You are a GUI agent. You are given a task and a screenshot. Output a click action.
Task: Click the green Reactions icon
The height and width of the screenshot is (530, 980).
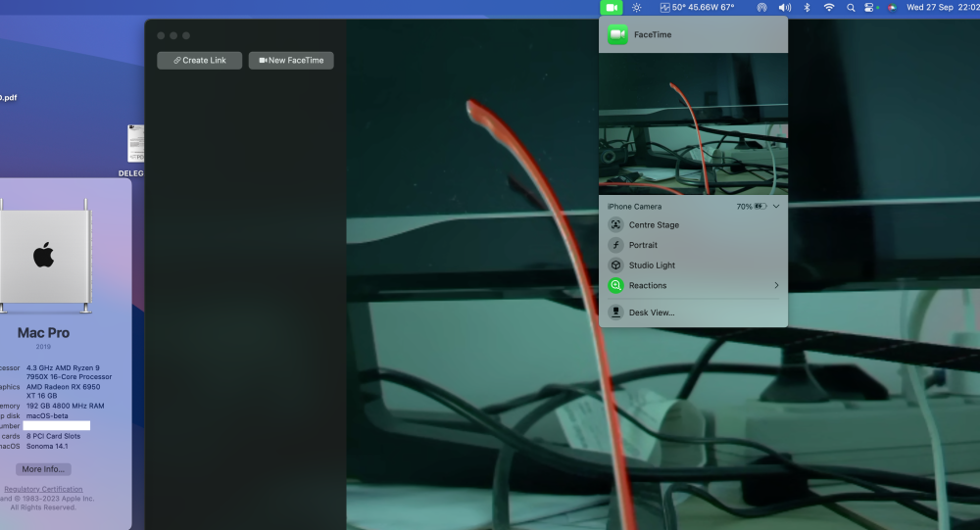pyautogui.click(x=615, y=285)
